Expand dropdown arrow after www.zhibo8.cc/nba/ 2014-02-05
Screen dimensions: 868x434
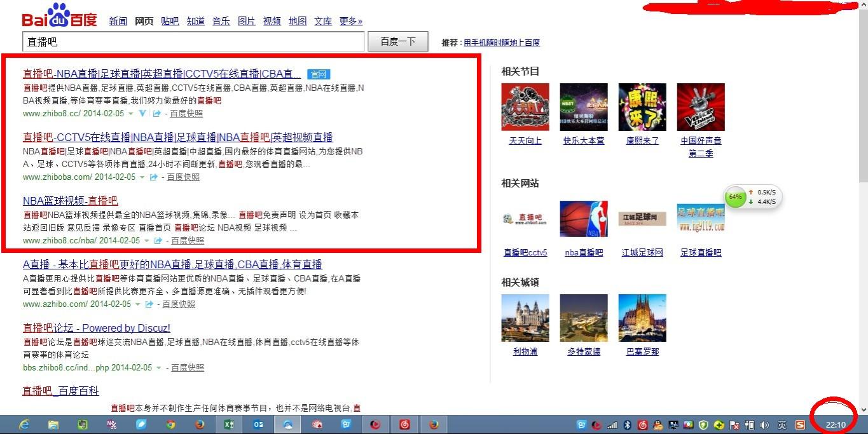pyautogui.click(x=146, y=241)
